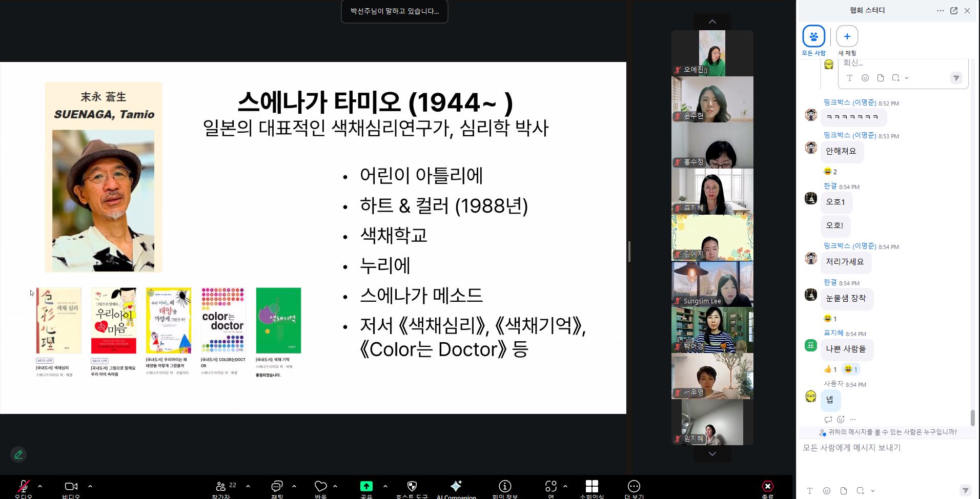
Task: Pop out the chat panel window
Action: click(x=954, y=11)
